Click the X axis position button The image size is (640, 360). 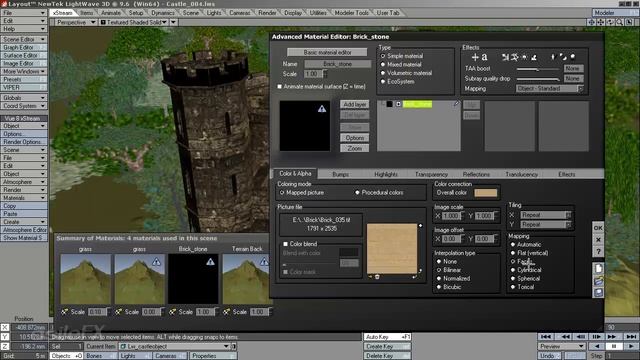5,327
